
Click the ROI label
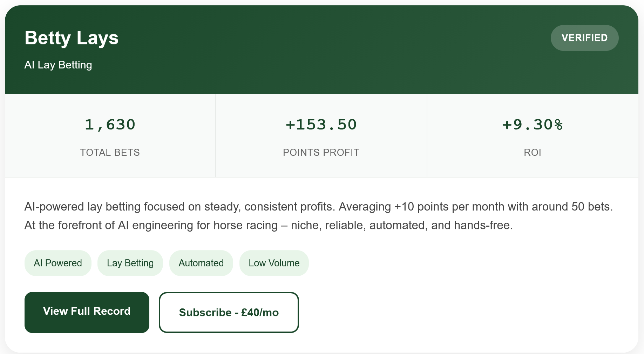coord(532,153)
